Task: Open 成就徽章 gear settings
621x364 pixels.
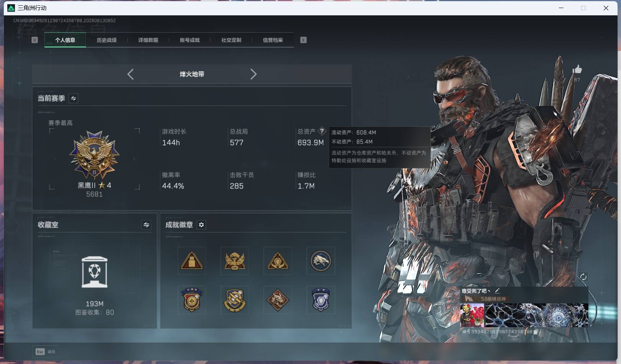Action: 201,225
